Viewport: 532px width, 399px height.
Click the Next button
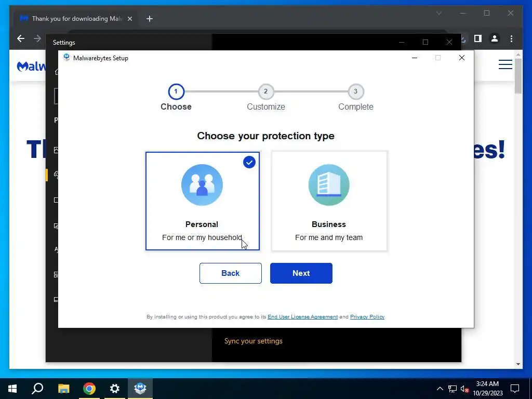pyautogui.click(x=301, y=273)
